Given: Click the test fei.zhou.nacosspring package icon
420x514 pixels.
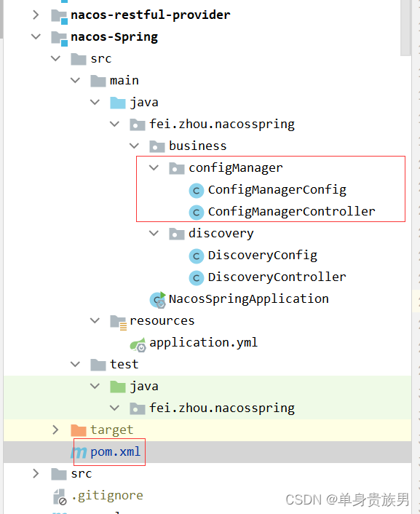Looking at the screenshot, I should click(138, 408).
